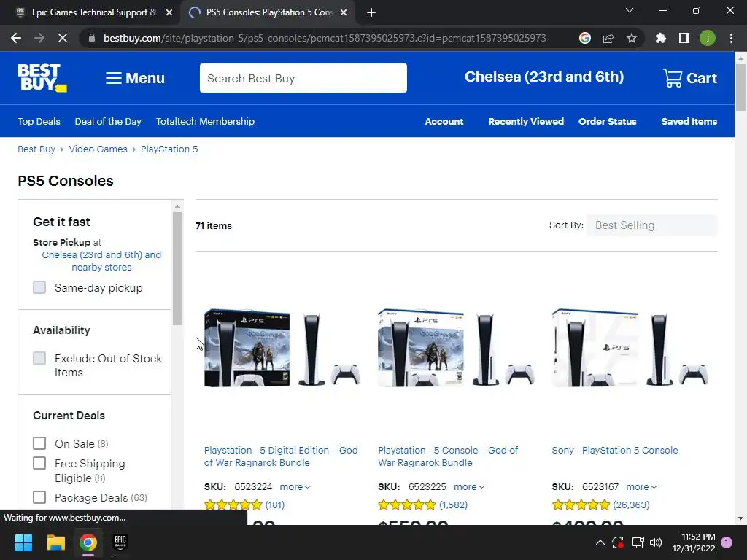747x560 pixels.
Task: Open the hamburger Menu icon
Action: pos(113,78)
